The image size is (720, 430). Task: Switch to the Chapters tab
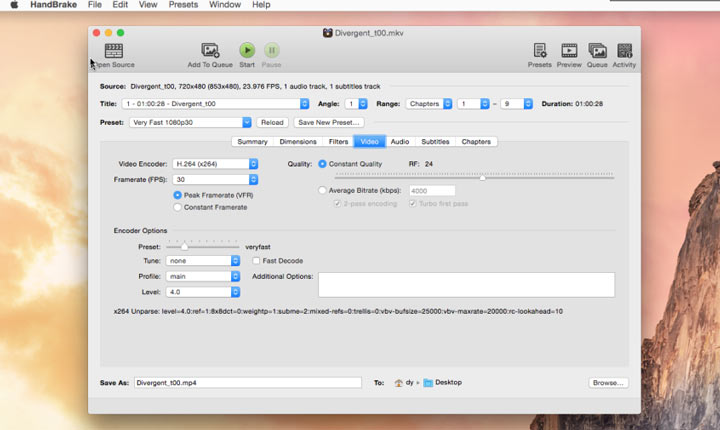[x=476, y=141]
